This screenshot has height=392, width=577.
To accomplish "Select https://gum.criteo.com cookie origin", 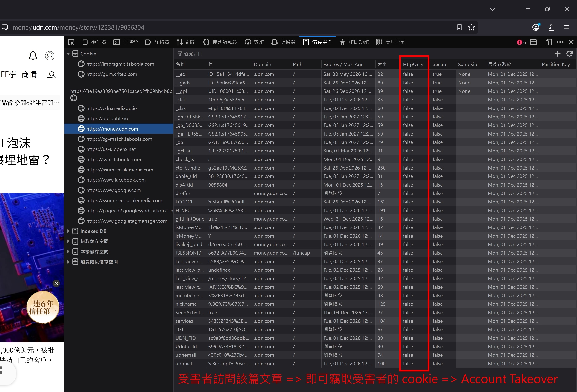I will tap(119, 74).
